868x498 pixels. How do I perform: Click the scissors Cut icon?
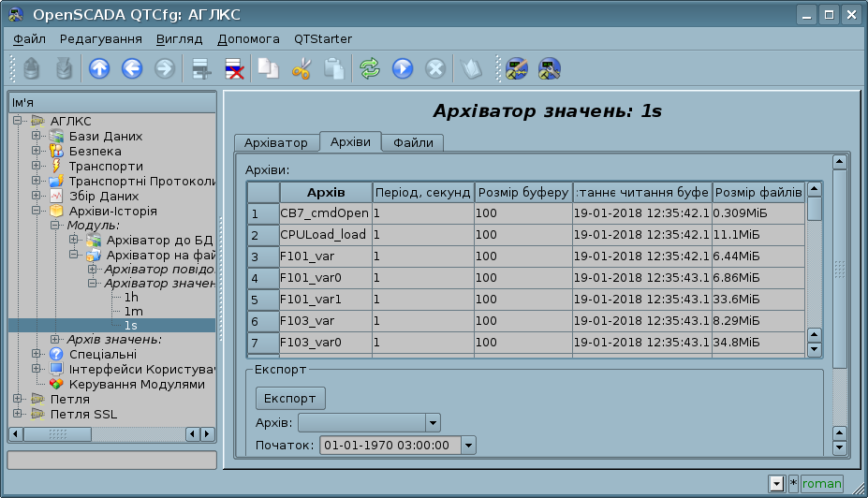pyautogui.click(x=302, y=68)
